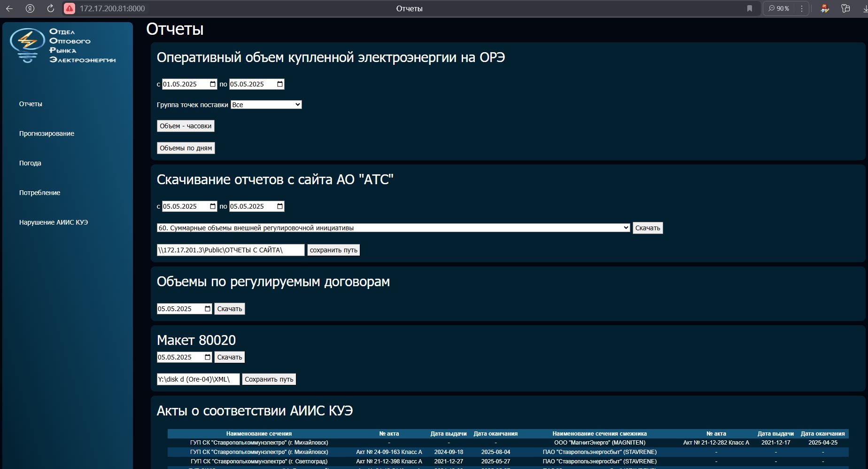Open the Отчеты sidebar menu item
Viewport: 868px width, 469px height.
pyautogui.click(x=31, y=104)
